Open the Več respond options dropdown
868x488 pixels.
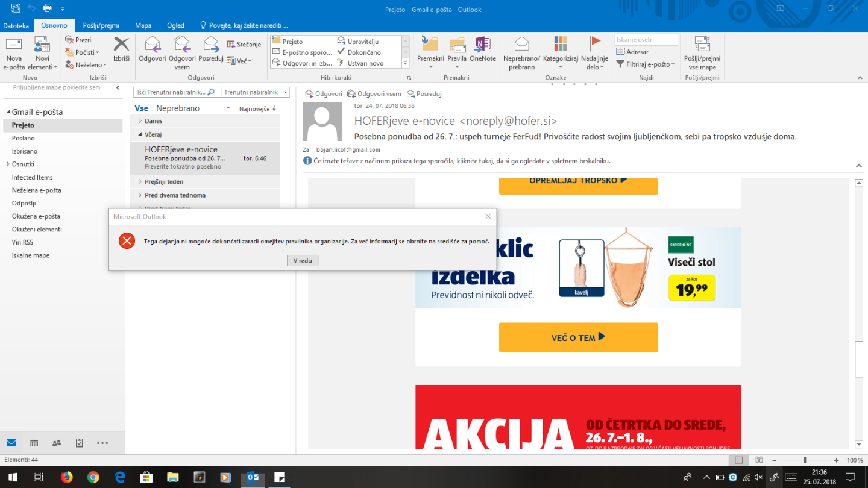240,61
